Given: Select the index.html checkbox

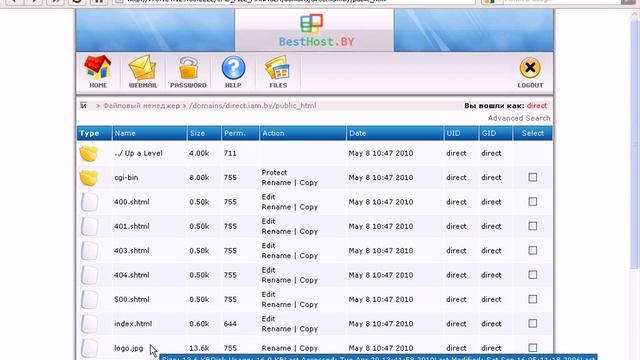Looking at the screenshot, I should coord(533,324).
